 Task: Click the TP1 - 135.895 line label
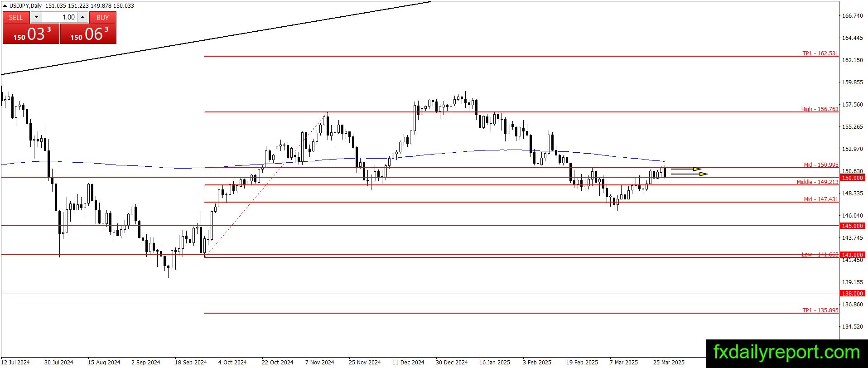click(820, 310)
